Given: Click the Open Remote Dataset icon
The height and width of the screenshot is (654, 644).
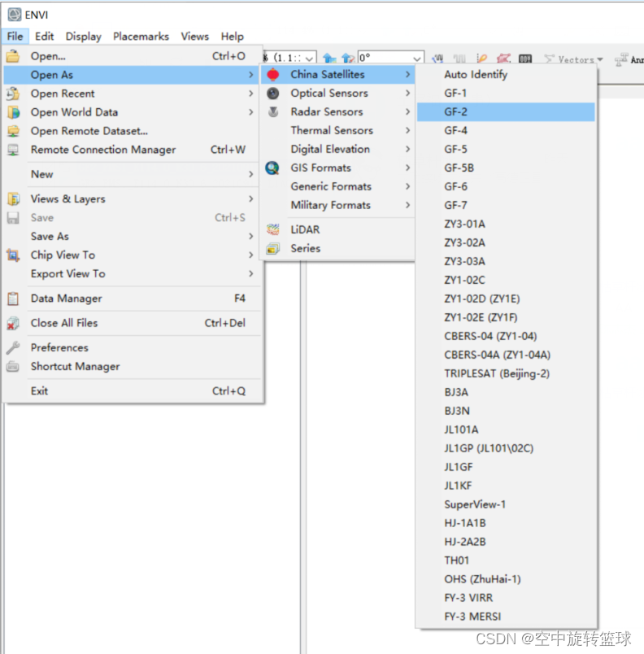Looking at the screenshot, I should (13, 131).
